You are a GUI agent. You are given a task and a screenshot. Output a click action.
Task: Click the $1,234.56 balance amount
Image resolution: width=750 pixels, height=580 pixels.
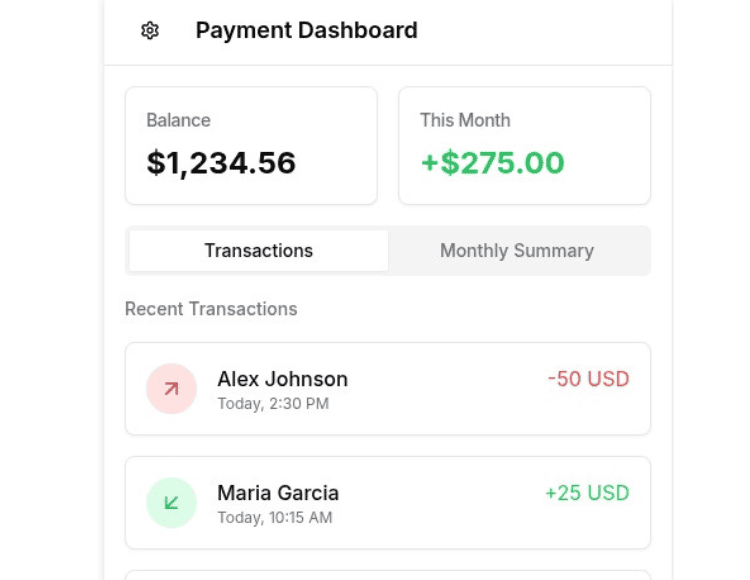tap(221, 163)
